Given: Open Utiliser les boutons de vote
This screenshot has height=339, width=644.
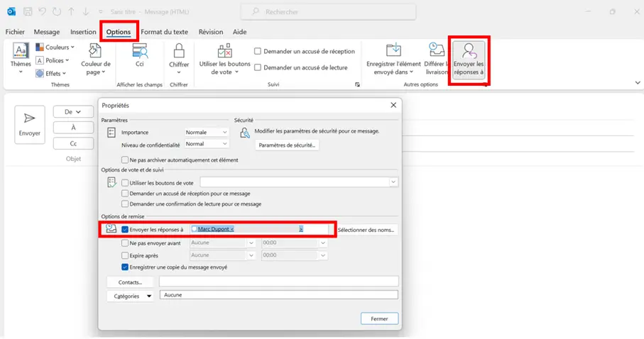Looking at the screenshot, I should (x=224, y=59).
